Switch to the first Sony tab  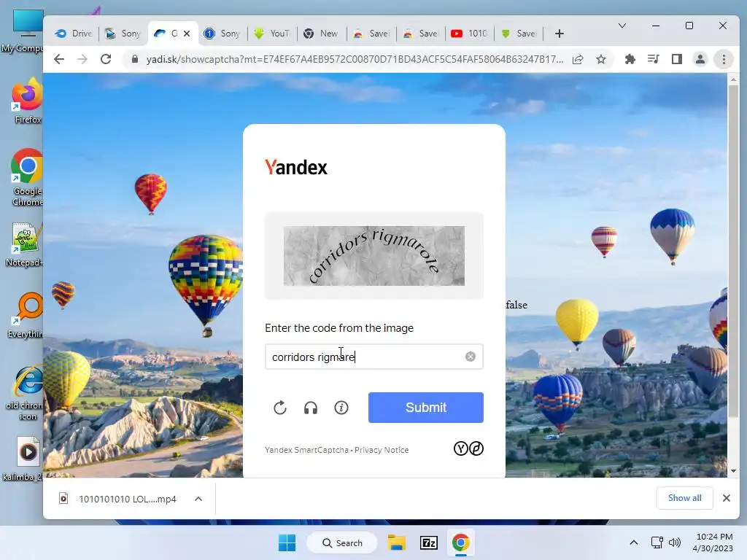(x=123, y=34)
